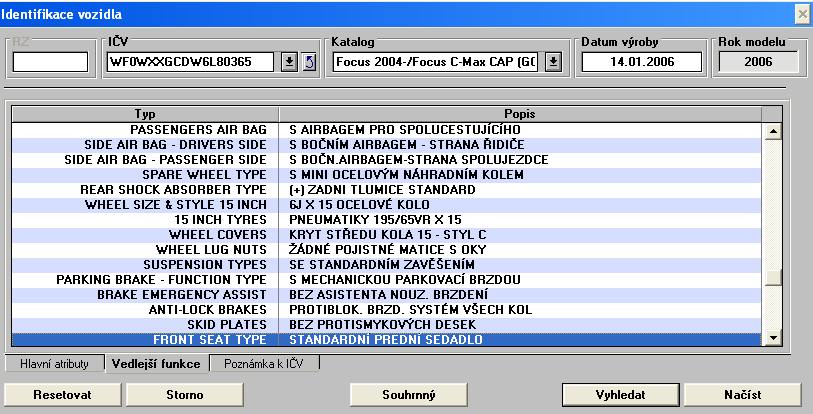The width and height of the screenshot is (813, 414).
Task: Select the SPARE WHEEL TYPE row
Action: click(145, 174)
